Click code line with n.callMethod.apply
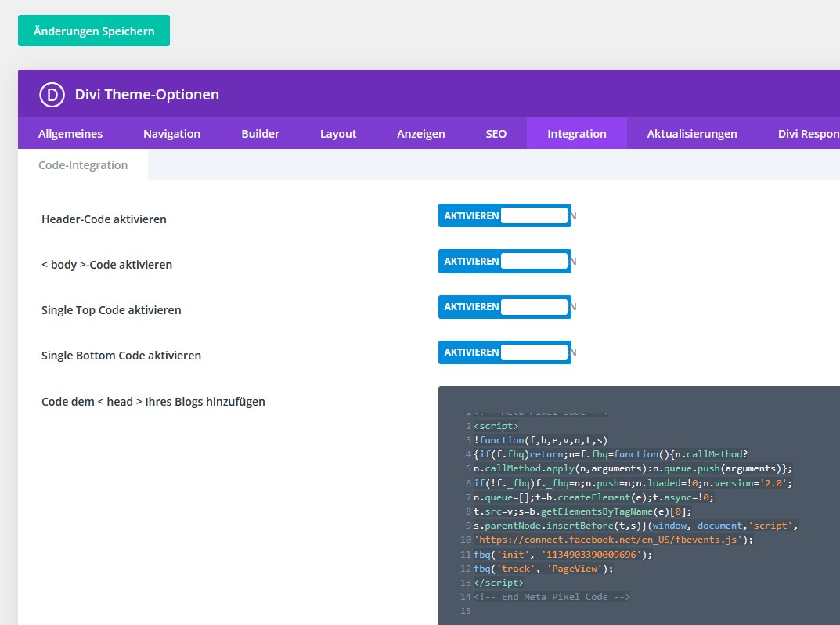This screenshot has height=625, width=840. 633,468
